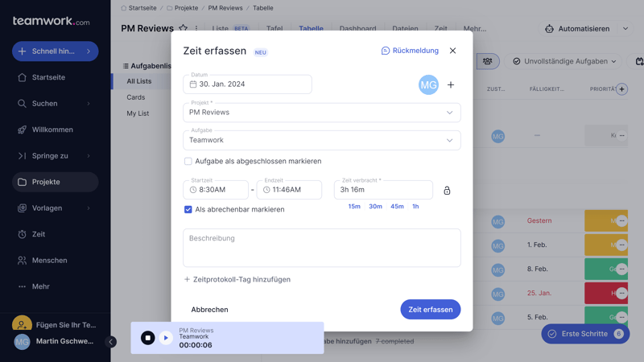Star the PM Reviews project
This screenshot has width=644, height=362.
point(184,28)
